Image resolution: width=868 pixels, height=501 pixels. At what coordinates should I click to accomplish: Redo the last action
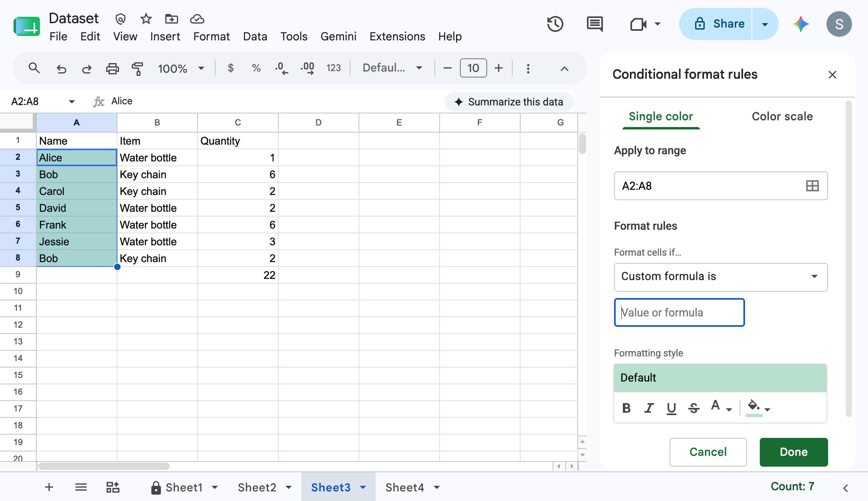click(87, 69)
